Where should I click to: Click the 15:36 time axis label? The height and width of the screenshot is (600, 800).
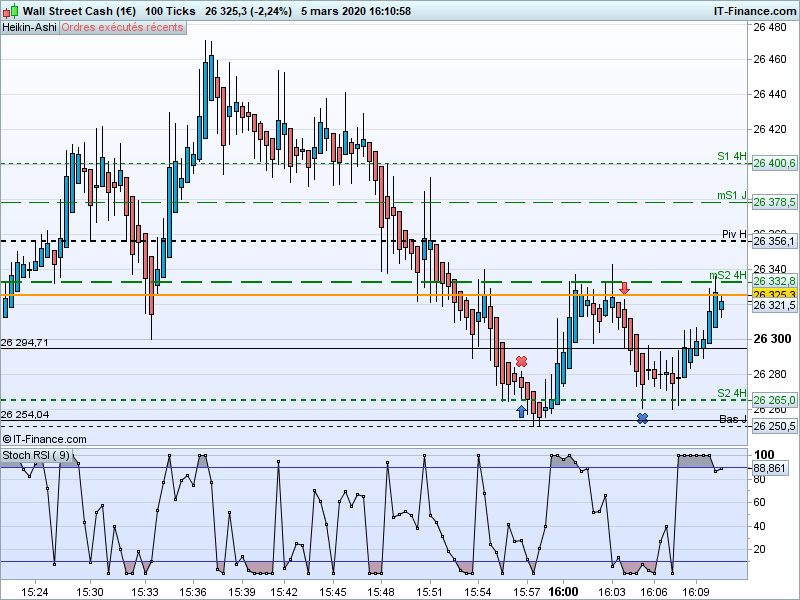tap(193, 592)
